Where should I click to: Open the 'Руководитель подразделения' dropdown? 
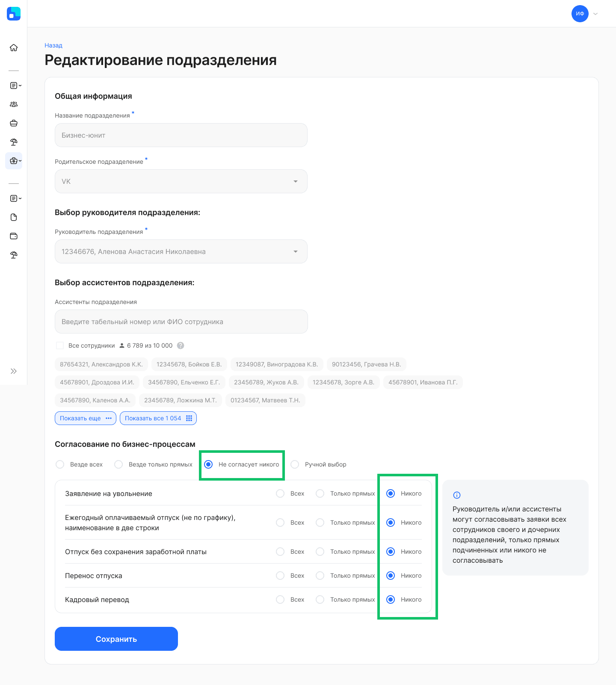tap(181, 251)
